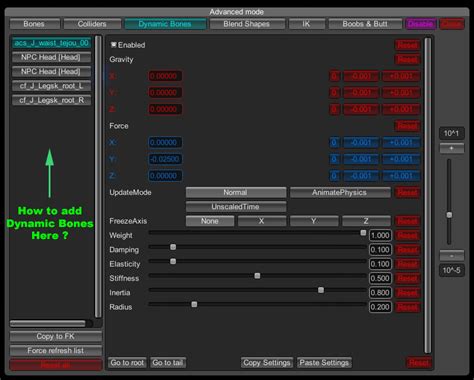Click the Inertia slider handle

click(x=321, y=290)
